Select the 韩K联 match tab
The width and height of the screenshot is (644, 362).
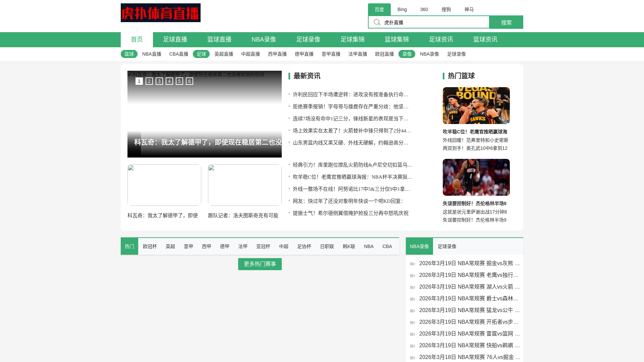coord(349,246)
